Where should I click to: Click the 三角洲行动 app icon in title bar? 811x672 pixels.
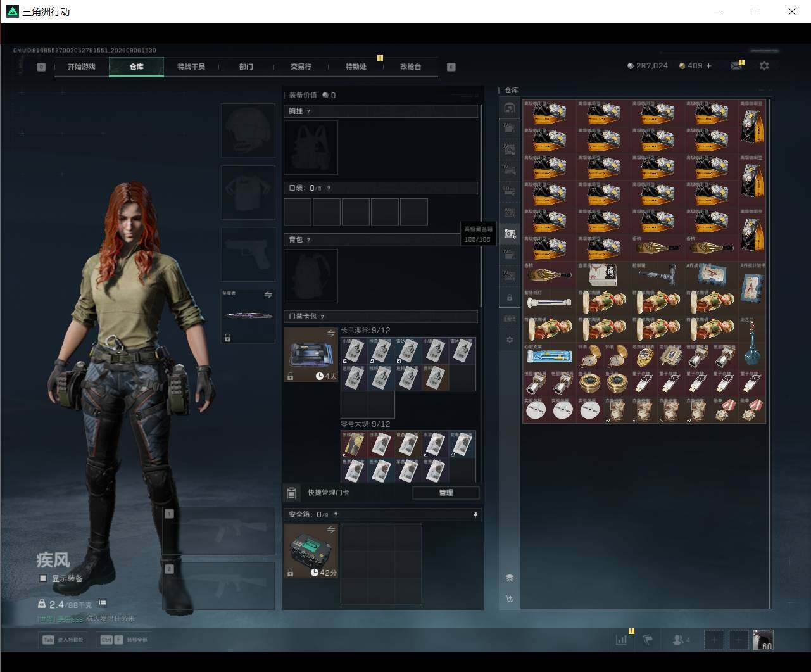[12, 11]
